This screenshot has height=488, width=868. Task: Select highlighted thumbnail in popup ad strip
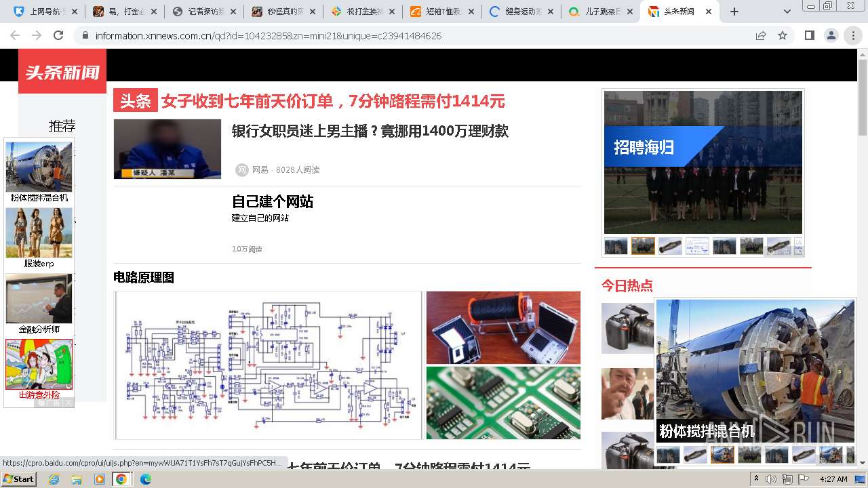[x=722, y=454]
